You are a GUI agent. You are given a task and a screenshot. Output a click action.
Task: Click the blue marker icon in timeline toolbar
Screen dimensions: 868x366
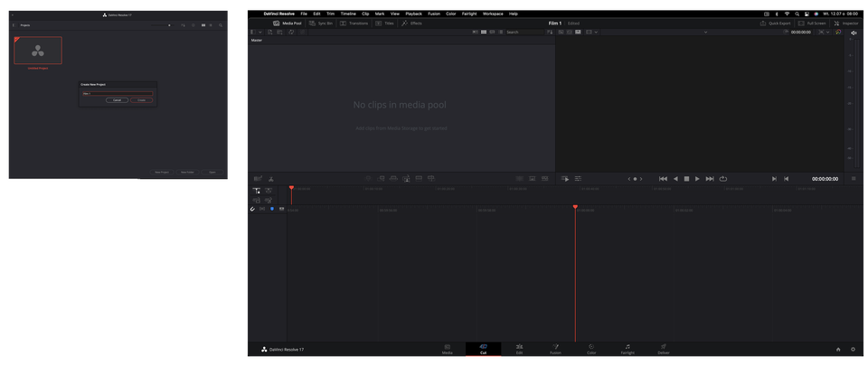272,209
